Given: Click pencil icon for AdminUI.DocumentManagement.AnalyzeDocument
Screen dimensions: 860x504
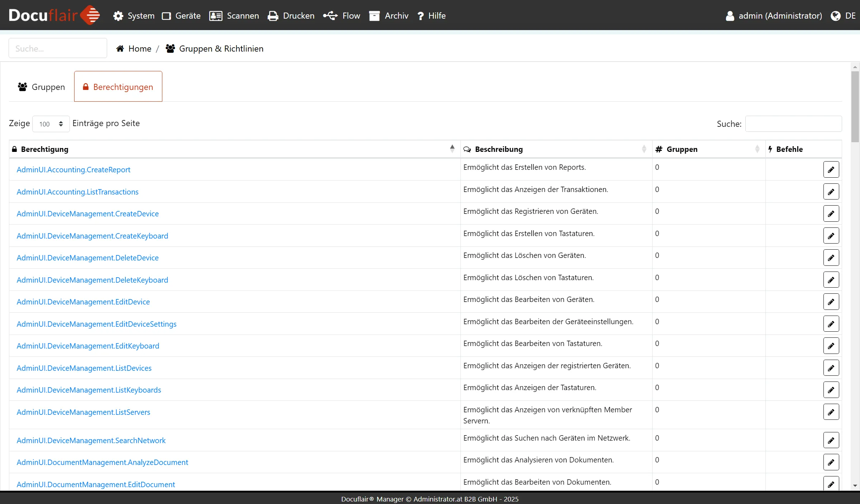Looking at the screenshot, I should coord(831,462).
